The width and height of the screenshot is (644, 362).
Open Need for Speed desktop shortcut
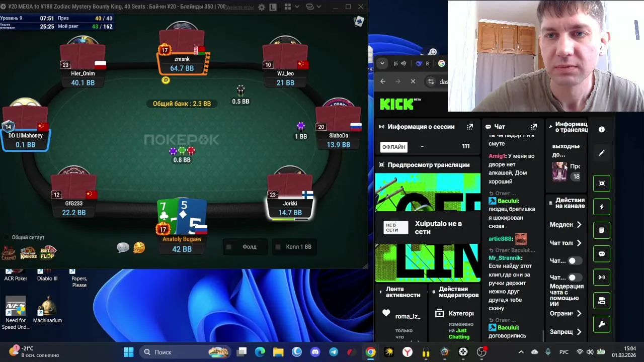click(16, 313)
